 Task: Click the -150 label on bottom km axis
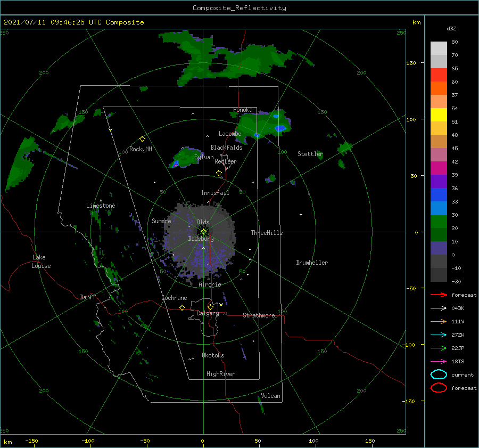pyautogui.click(x=31, y=441)
